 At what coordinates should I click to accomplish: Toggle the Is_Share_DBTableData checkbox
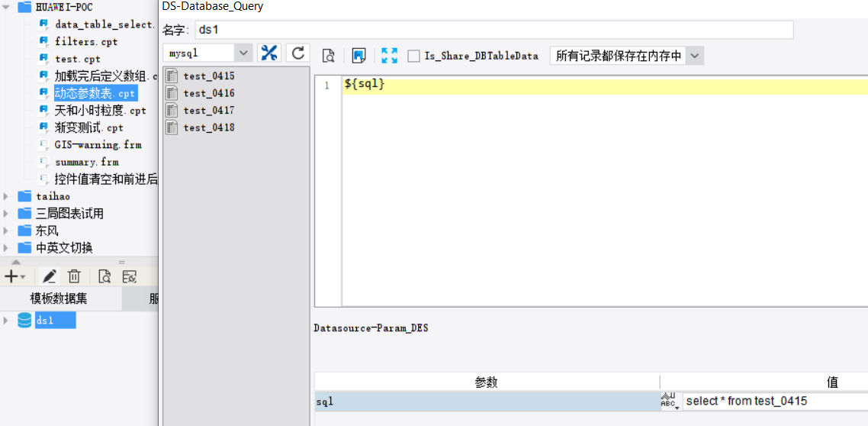(413, 56)
